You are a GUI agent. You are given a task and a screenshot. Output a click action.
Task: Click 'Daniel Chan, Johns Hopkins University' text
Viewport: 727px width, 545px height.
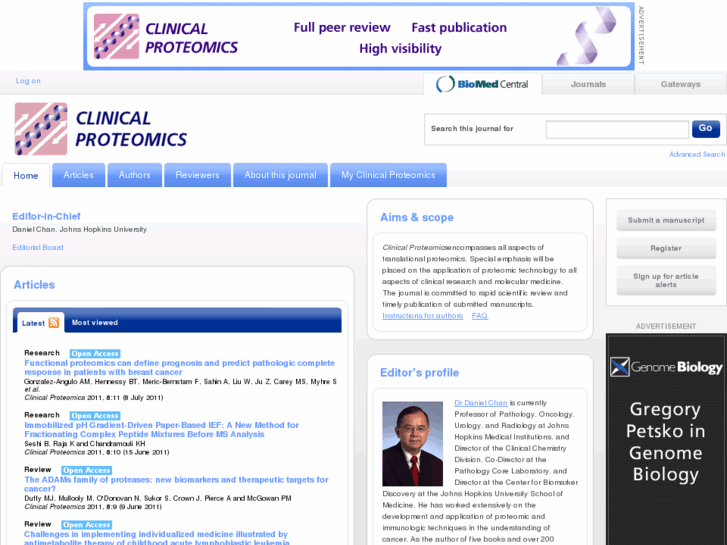(x=79, y=230)
